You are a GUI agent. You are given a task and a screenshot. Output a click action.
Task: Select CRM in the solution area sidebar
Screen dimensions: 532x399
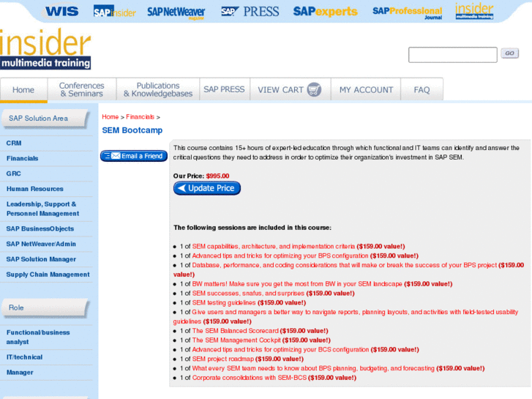(x=14, y=143)
